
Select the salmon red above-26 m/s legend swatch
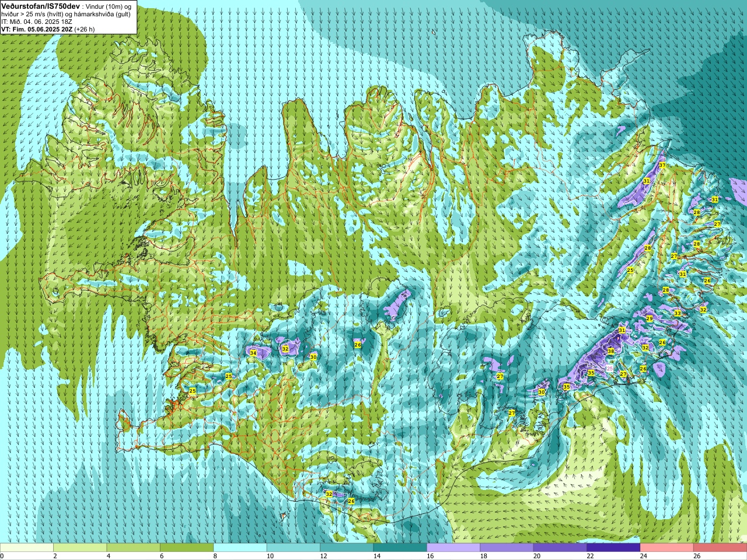(720, 547)
